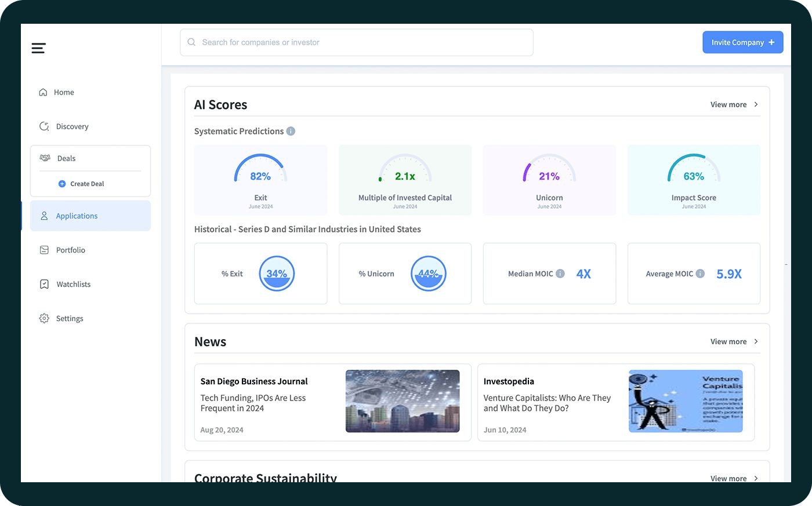
Task: Click the 44% Unicorn historical circle
Action: [x=429, y=274]
